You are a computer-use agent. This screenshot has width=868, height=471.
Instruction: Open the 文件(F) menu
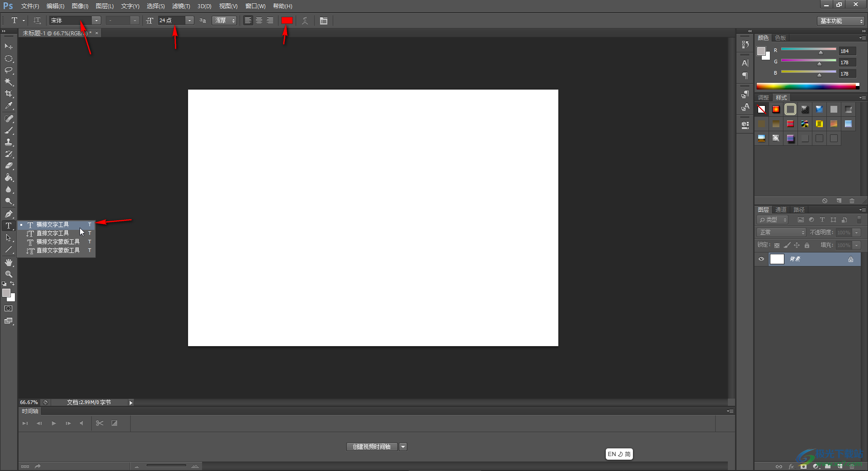(30, 6)
